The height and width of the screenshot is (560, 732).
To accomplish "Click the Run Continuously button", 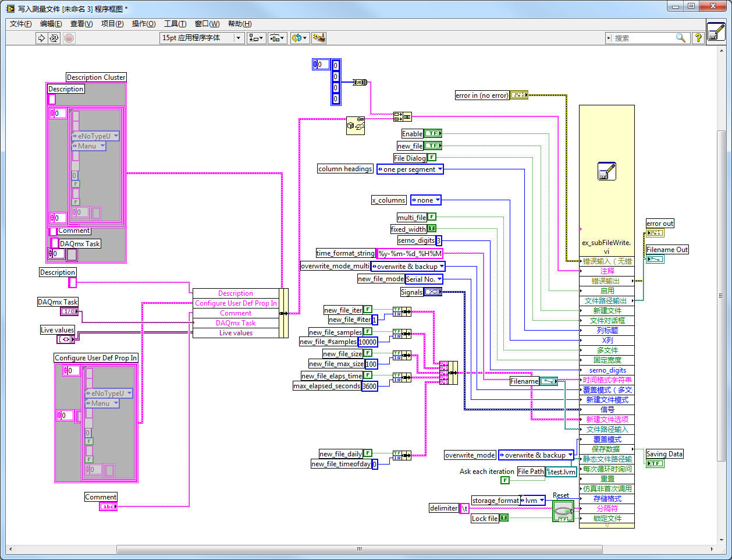I will (54, 38).
